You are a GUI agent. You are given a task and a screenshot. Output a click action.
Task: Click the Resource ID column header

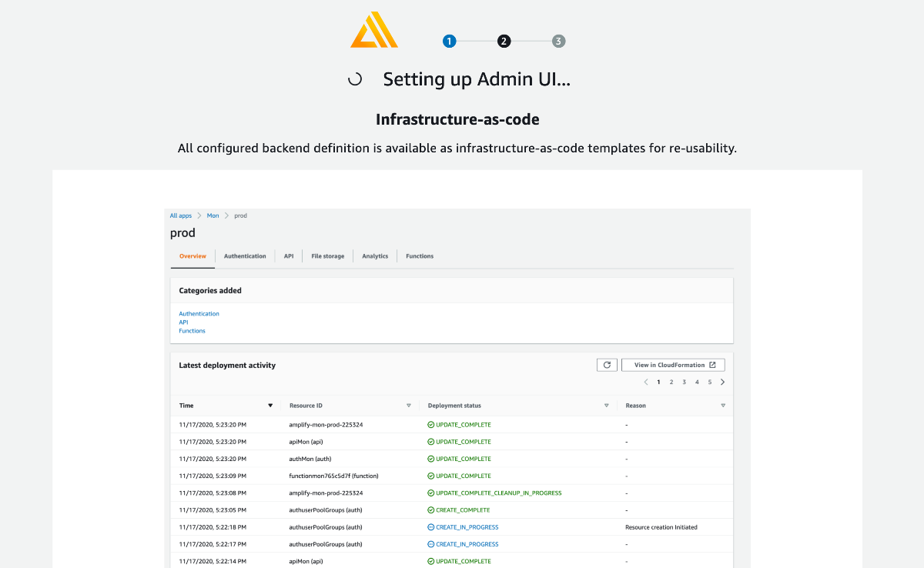click(x=306, y=406)
